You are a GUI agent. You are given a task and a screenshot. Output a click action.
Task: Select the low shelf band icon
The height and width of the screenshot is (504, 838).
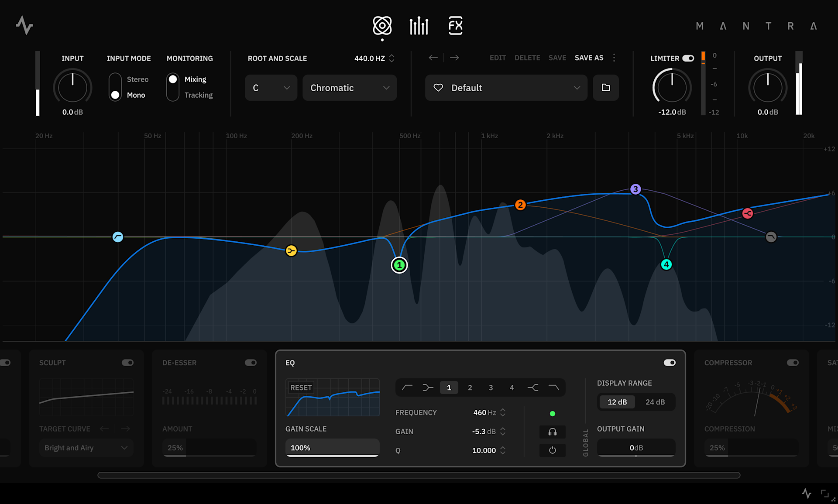coord(428,387)
